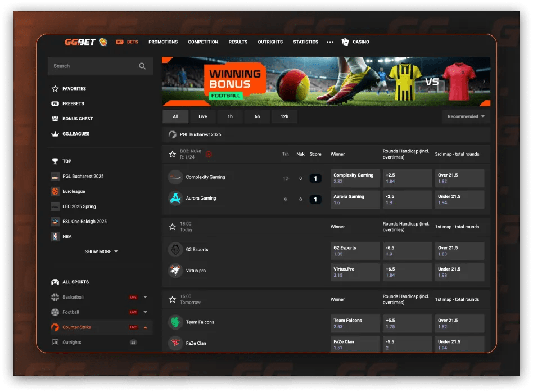This screenshot has height=392, width=533.
Task: Select the 1h filter tab
Action: pyautogui.click(x=230, y=116)
